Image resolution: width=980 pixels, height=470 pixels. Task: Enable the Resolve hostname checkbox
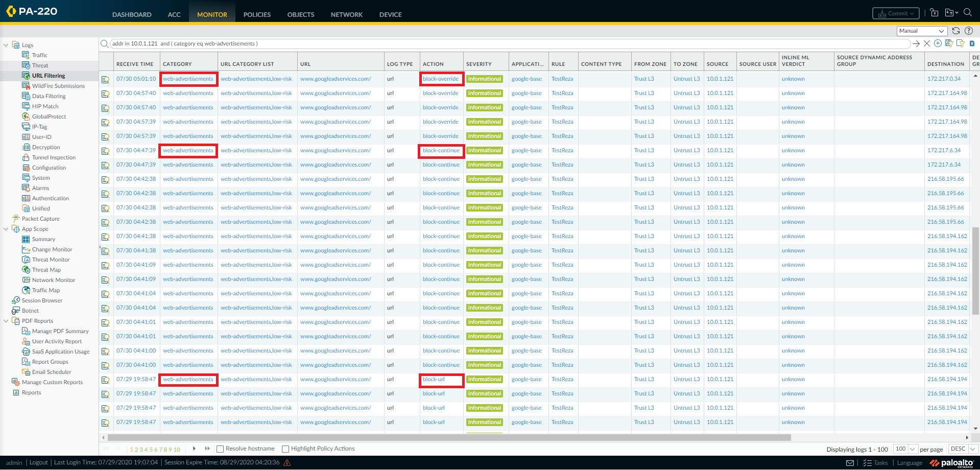click(x=220, y=449)
